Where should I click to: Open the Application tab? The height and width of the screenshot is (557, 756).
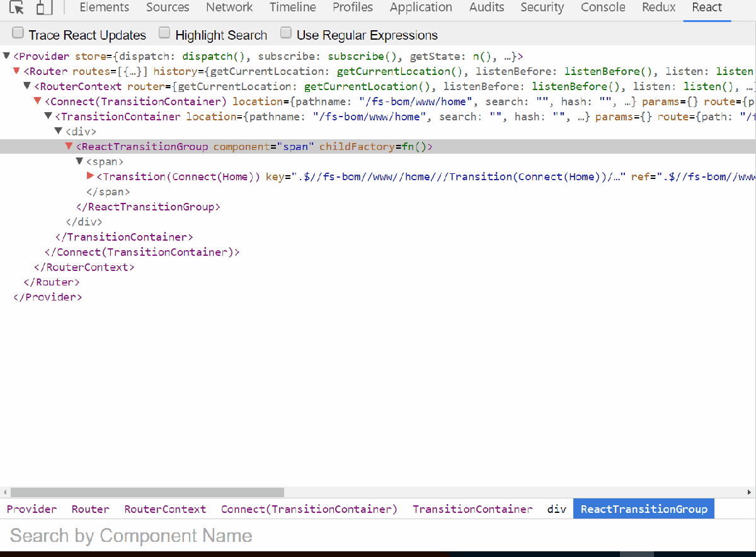(x=421, y=8)
